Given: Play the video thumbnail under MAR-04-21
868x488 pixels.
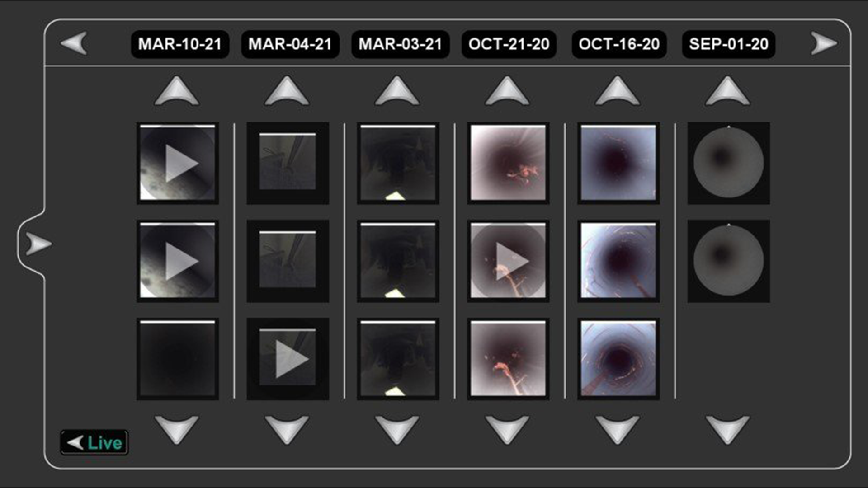Looking at the screenshot, I should tap(288, 359).
